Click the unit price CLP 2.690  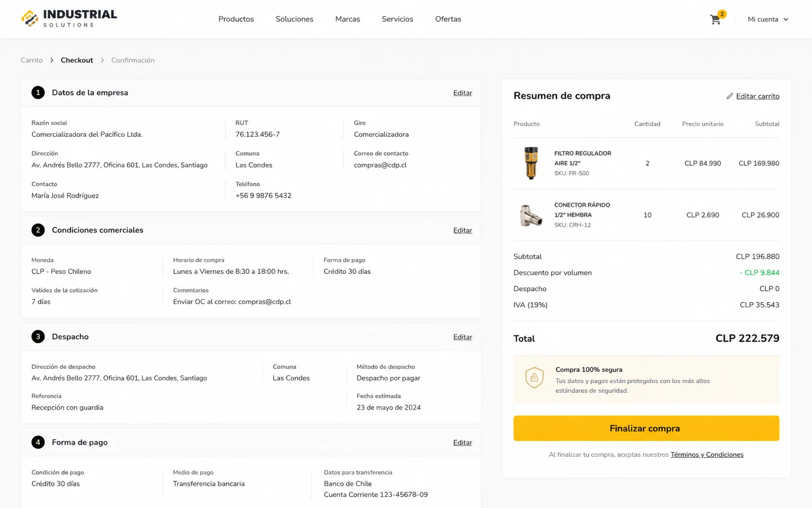click(x=702, y=215)
